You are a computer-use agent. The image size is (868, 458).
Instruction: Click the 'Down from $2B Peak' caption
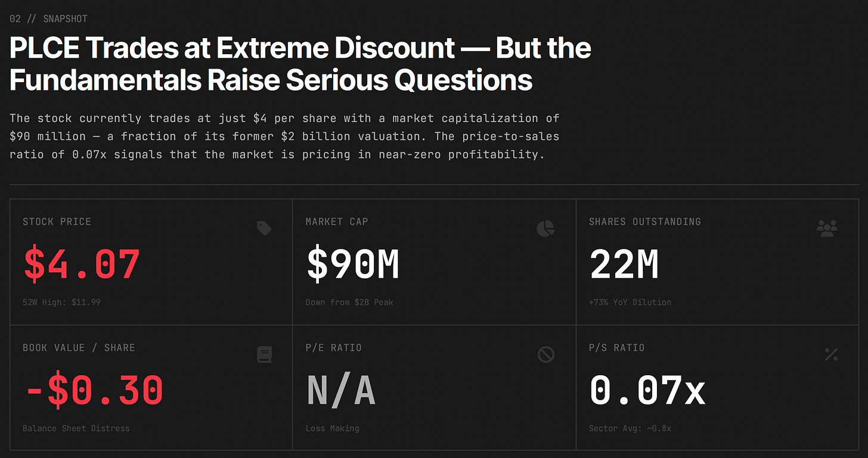coord(349,302)
